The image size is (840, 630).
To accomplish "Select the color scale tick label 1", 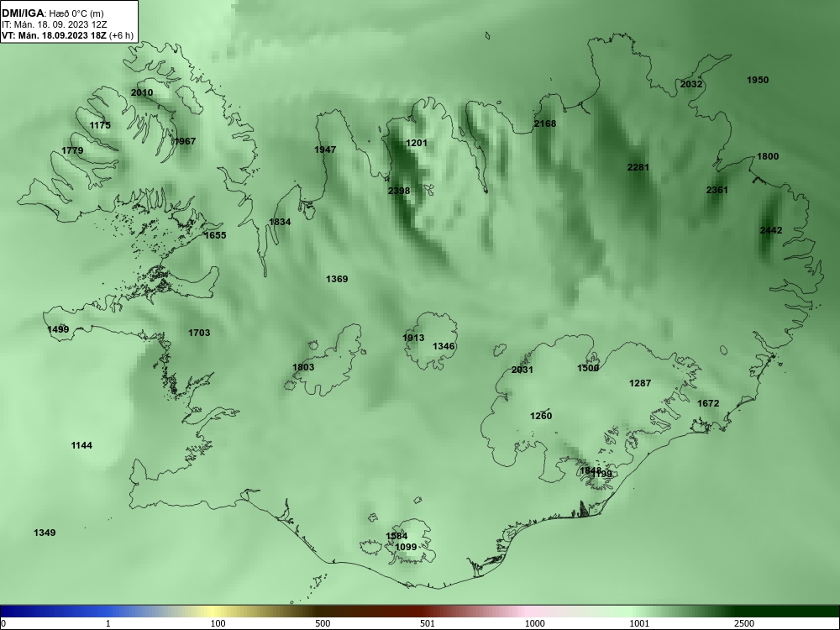I will [108, 623].
